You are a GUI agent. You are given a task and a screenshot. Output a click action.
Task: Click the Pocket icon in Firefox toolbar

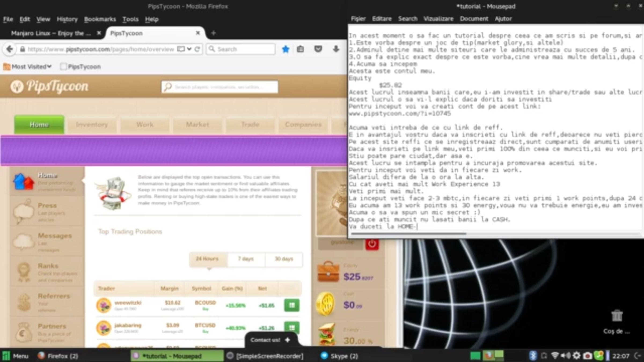pyautogui.click(x=318, y=49)
